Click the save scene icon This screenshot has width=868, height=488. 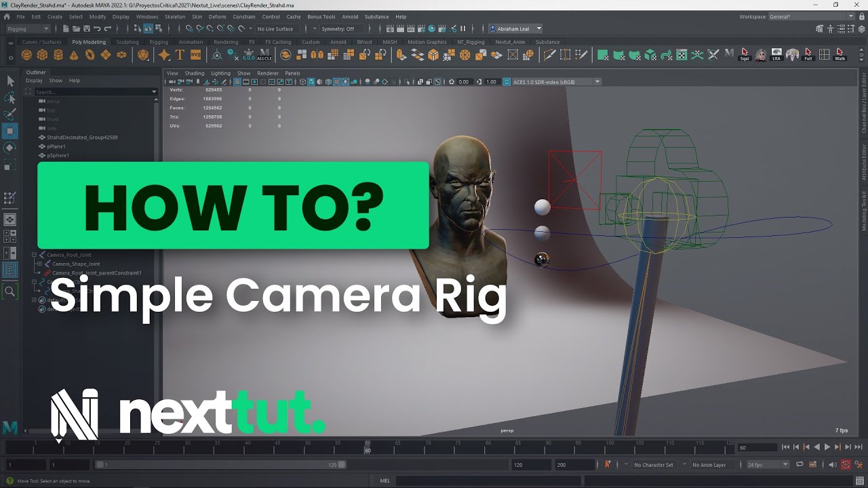[x=86, y=28]
